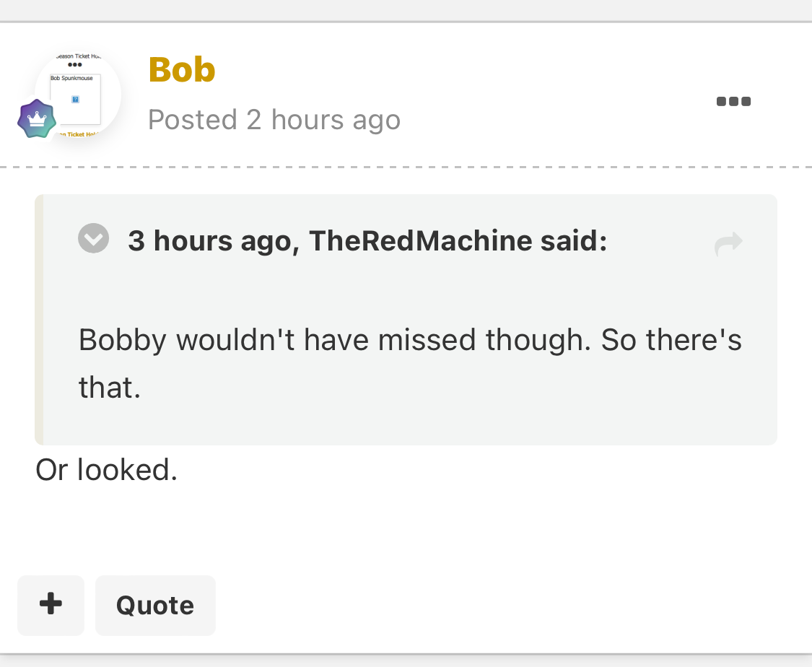This screenshot has width=812, height=667.
Task: Open Bob's profile via username link
Action: point(182,70)
